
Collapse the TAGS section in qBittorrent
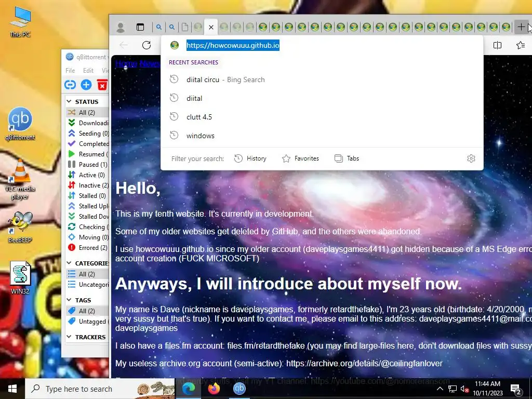tap(69, 300)
